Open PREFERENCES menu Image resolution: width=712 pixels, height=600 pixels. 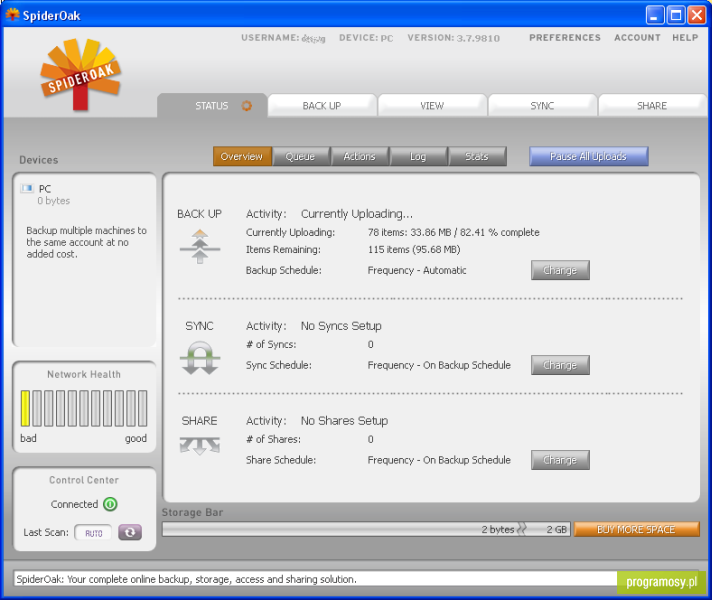point(565,38)
